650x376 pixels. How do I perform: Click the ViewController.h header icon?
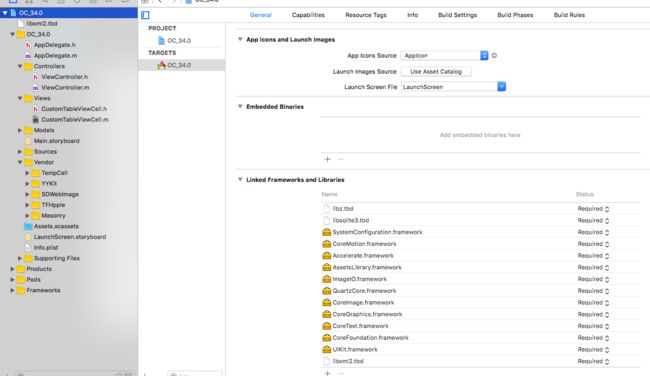click(x=36, y=77)
